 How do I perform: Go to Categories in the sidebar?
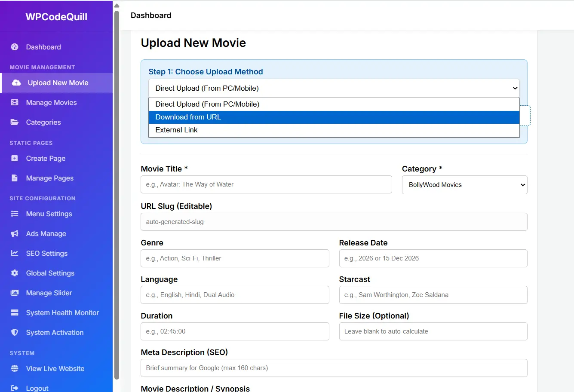(43, 122)
